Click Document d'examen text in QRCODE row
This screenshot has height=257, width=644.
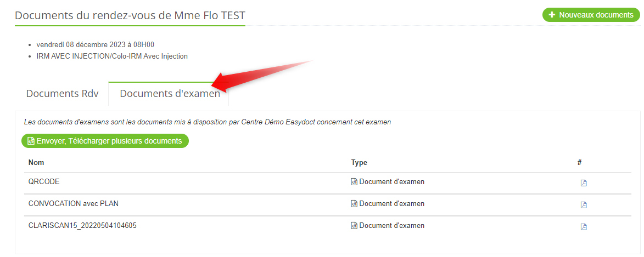coord(392,181)
